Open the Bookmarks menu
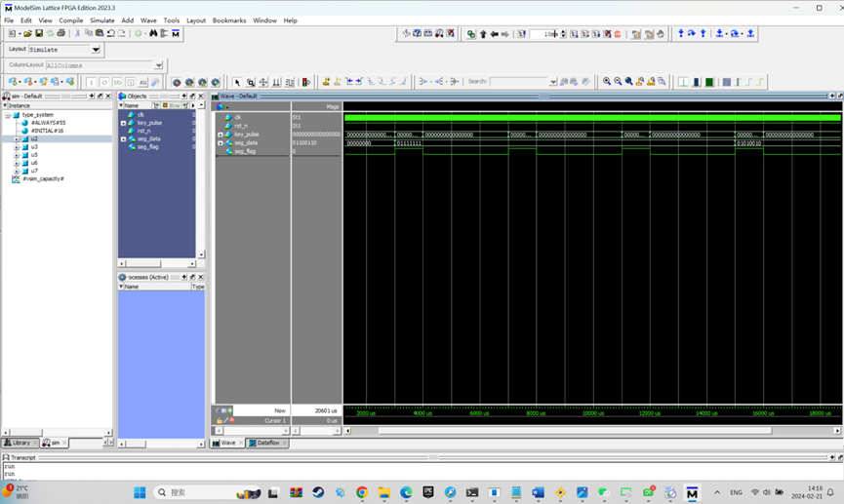The width and height of the screenshot is (844, 504). click(229, 20)
